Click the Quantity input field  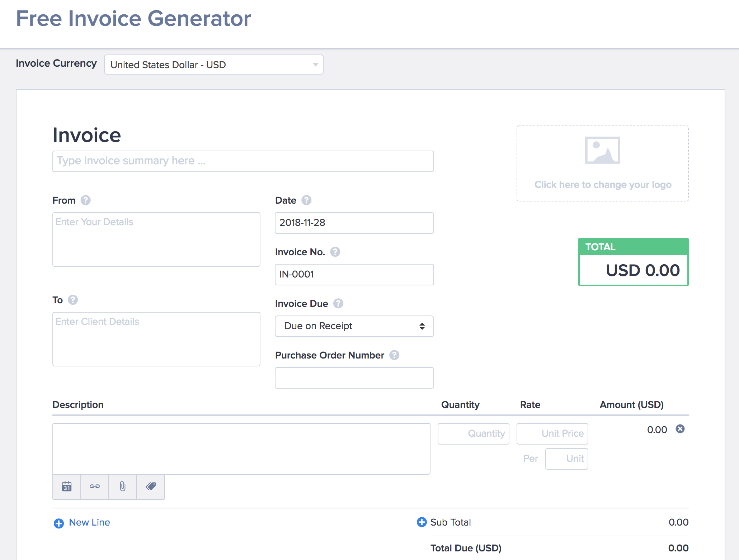[x=473, y=433]
